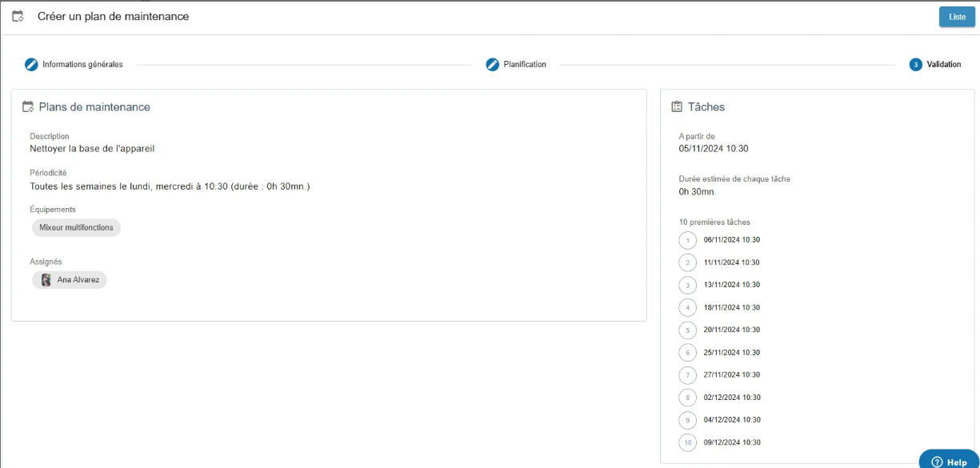The height and width of the screenshot is (468, 980).
Task: Click the calendar icon beside the page title
Action: 18,16
